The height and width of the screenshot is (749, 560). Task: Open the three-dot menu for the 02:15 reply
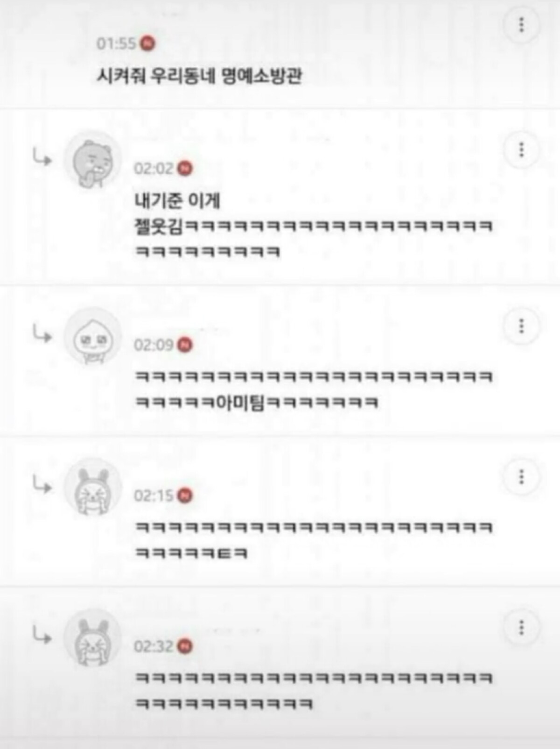[x=521, y=477]
